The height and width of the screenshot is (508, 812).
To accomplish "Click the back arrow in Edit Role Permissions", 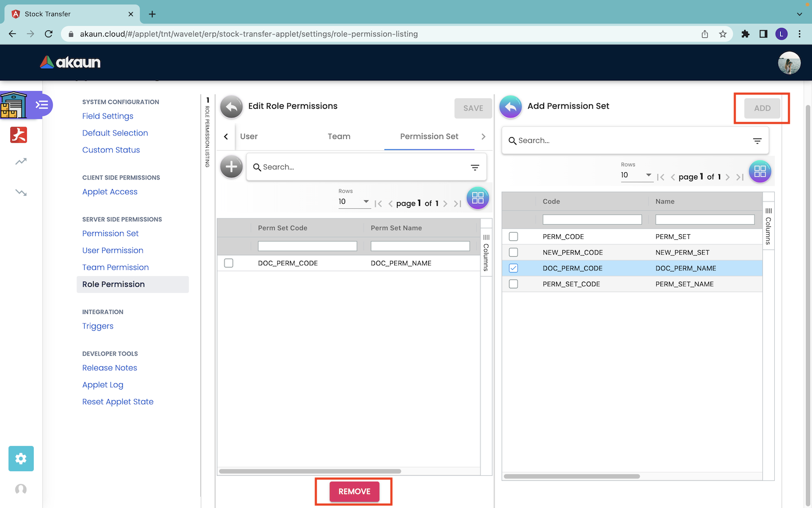I will [231, 107].
